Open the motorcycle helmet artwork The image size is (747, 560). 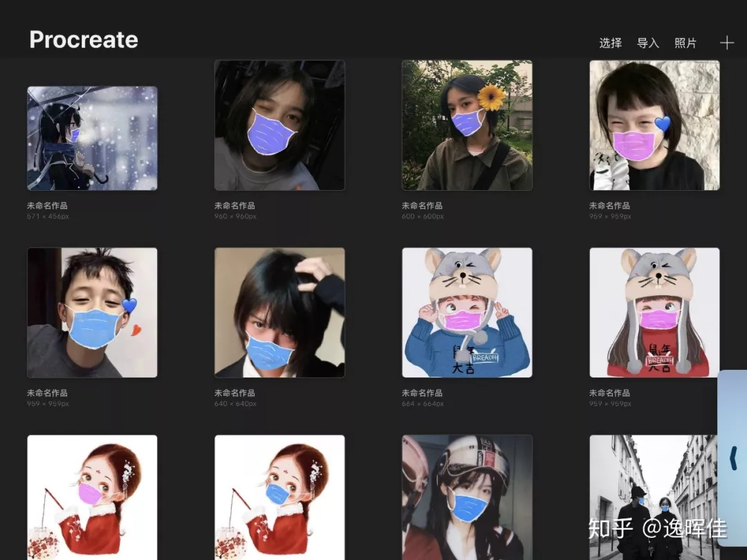click(467, 497)
